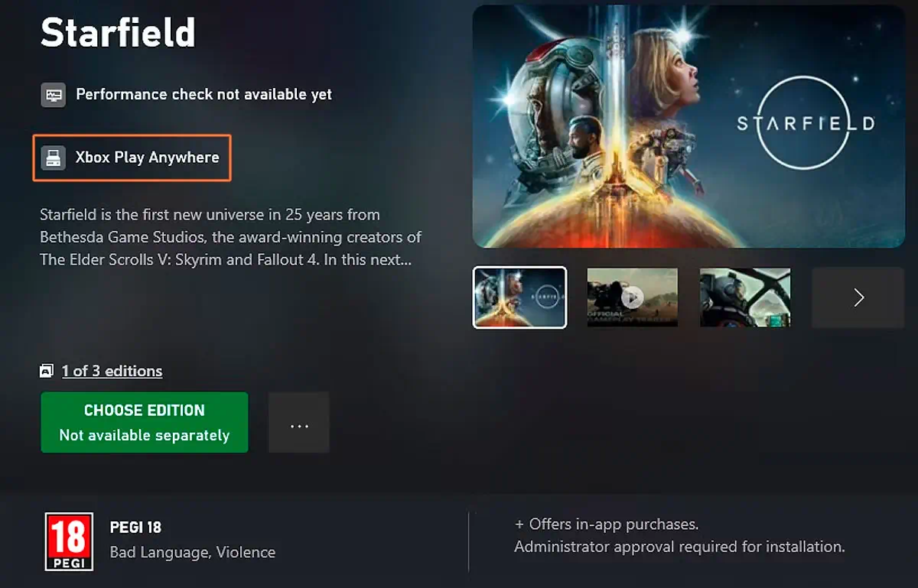Click the Xbox Play Anywhere icon
Screen dimensions: 918x588
53,158
